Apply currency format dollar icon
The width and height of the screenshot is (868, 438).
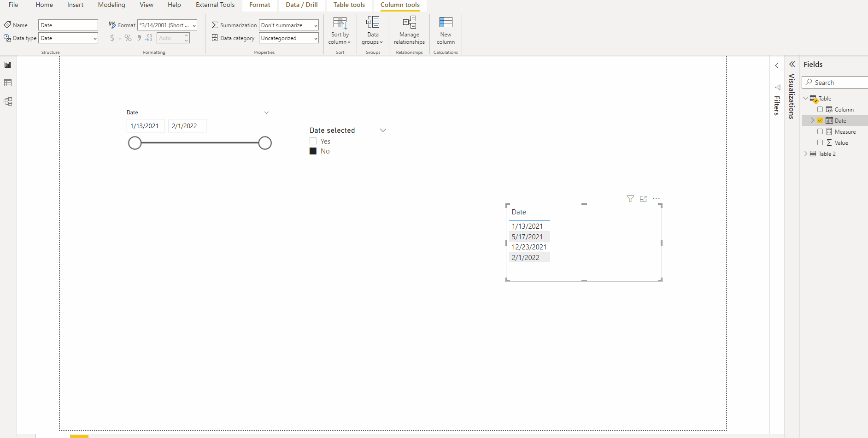coord(112,38)
